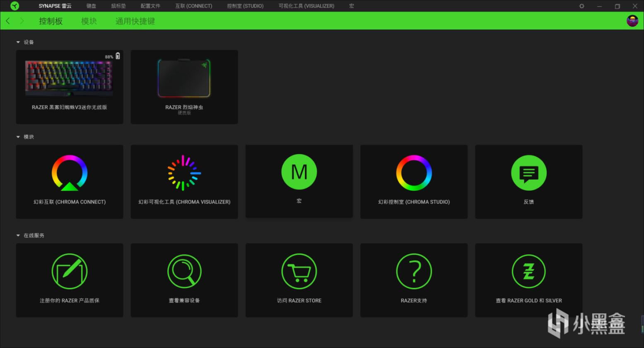The image size is (644, 348).
Task: Click the feedback speech bubble icon
Action: pos(528,173)
